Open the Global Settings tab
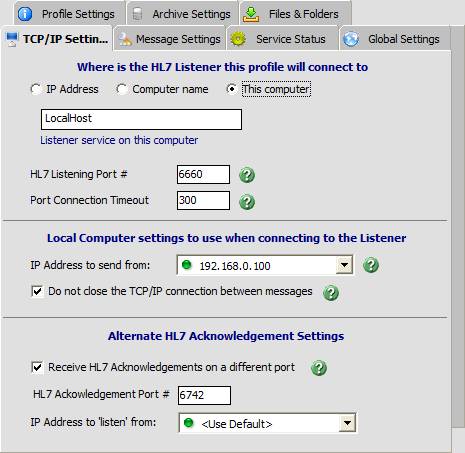465x453 pixels. [x=395, y=39]
